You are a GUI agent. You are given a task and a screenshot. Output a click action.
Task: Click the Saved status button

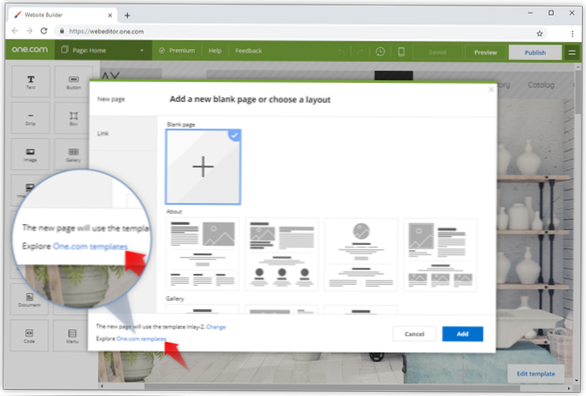[437, 52]
